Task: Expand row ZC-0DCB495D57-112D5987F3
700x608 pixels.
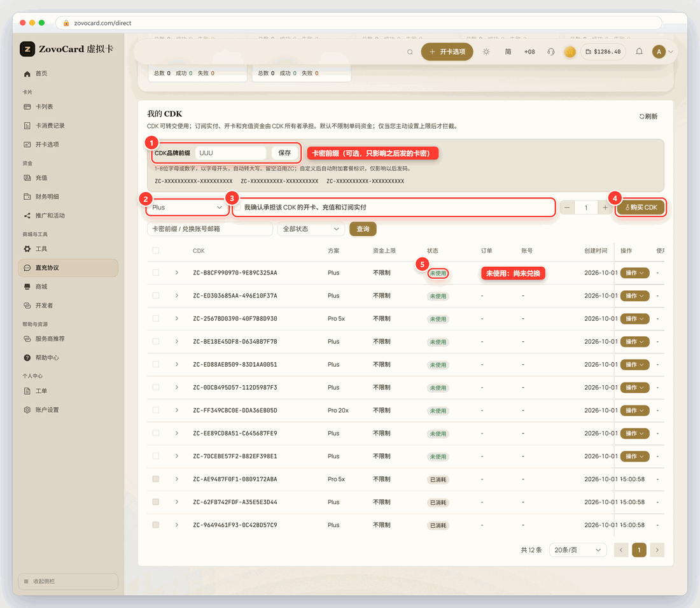Action: (x=177, y=387)
